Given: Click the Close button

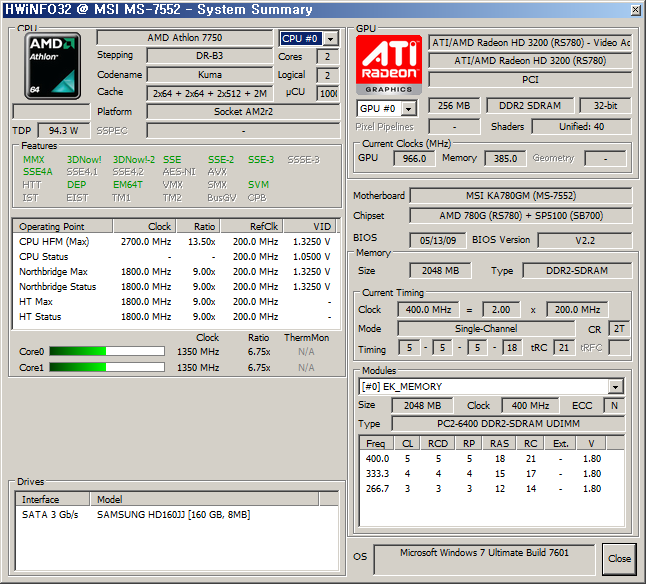Looking at the screenshot, I should pos(619,558).
